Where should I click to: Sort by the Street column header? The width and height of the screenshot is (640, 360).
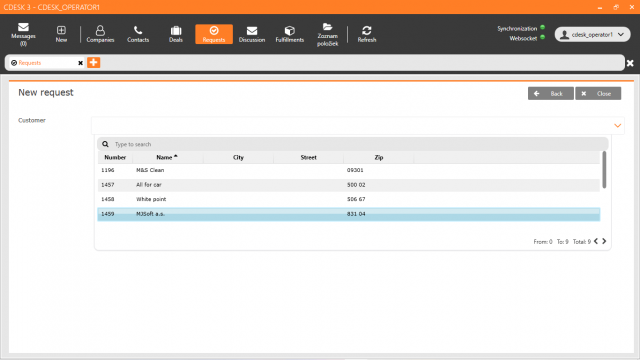[x=309, y=157]
